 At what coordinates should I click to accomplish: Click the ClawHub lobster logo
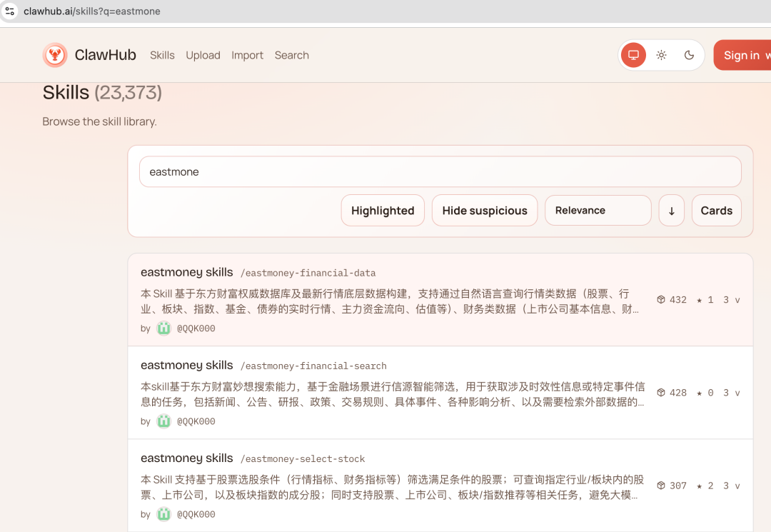(x=54, y=55)
